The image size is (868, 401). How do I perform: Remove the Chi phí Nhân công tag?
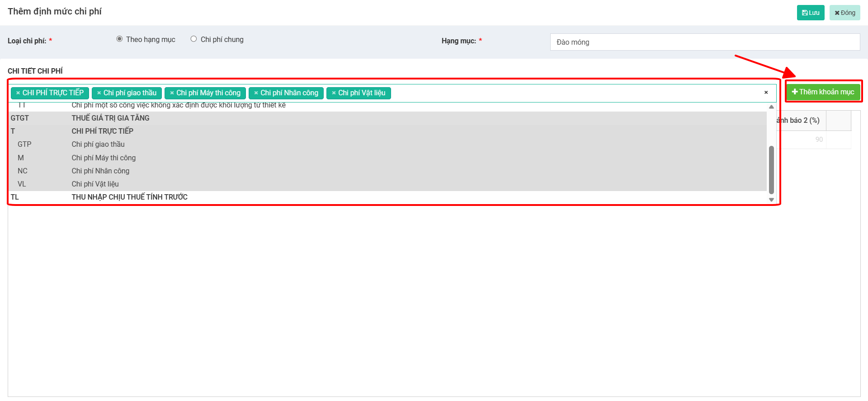point(256,93)
